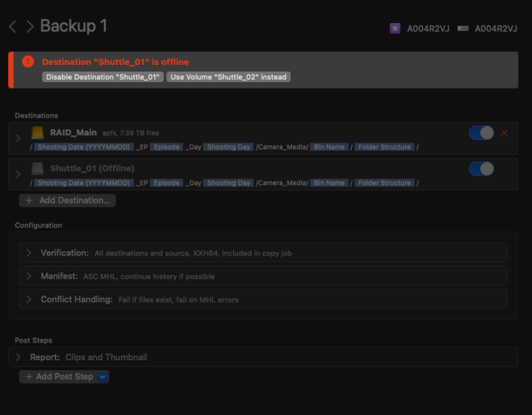Image resolution: width=532 pixels, height=415 pixels.
Task: Click the back navigation arrow
Action: [x=12, y=27]
